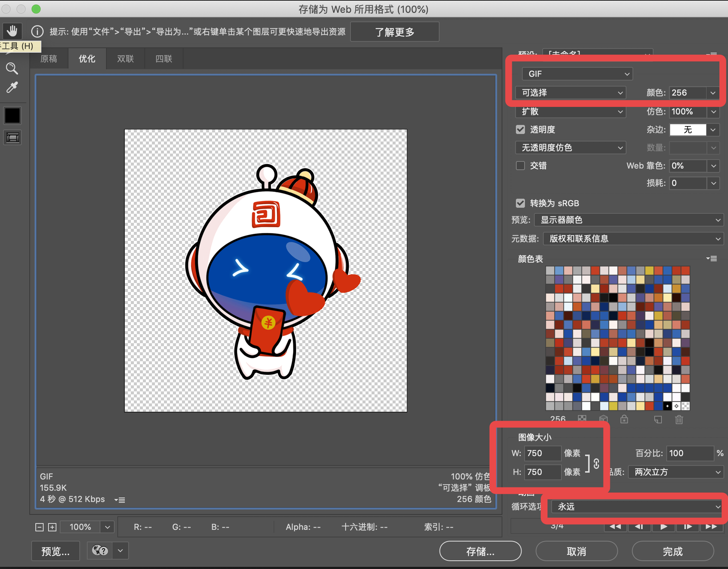Switch to the 双联 tab
Viewport: 728px width, 569px height.
125,59
